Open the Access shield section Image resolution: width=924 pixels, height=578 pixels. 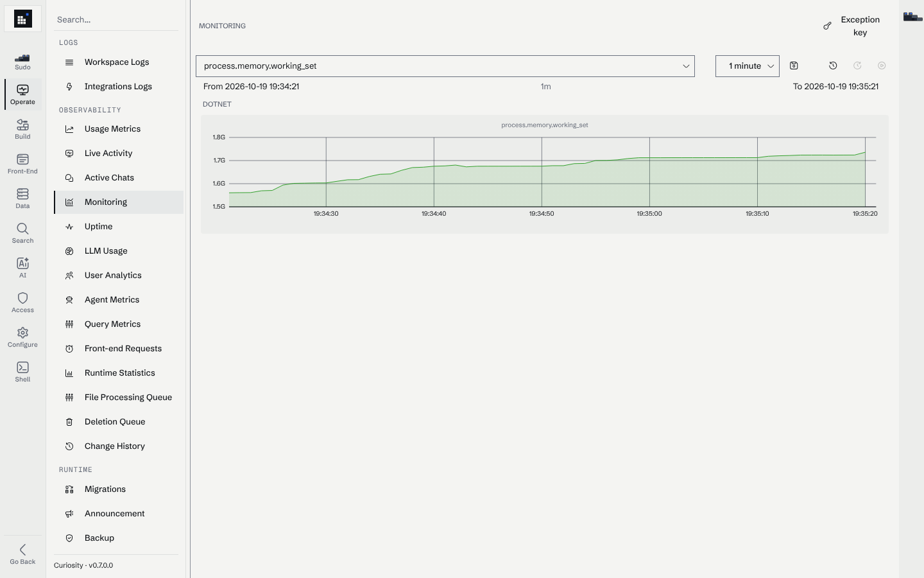pos(22,302)
